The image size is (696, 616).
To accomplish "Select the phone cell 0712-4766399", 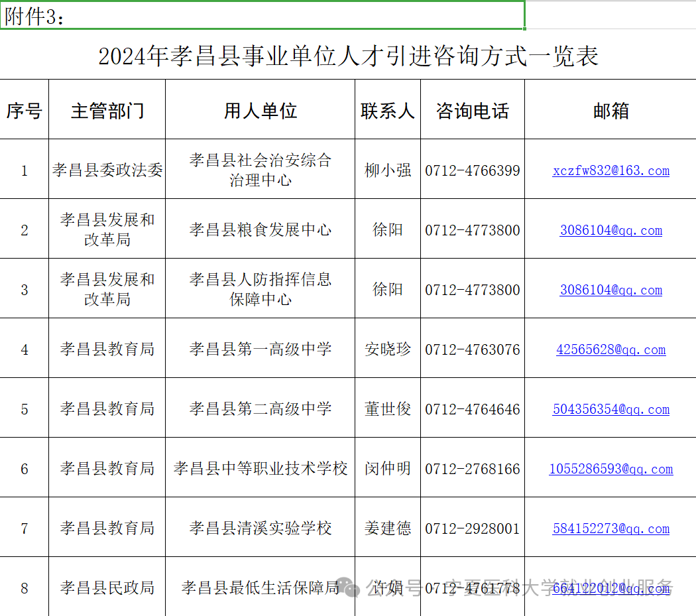I will coord(473,169).
